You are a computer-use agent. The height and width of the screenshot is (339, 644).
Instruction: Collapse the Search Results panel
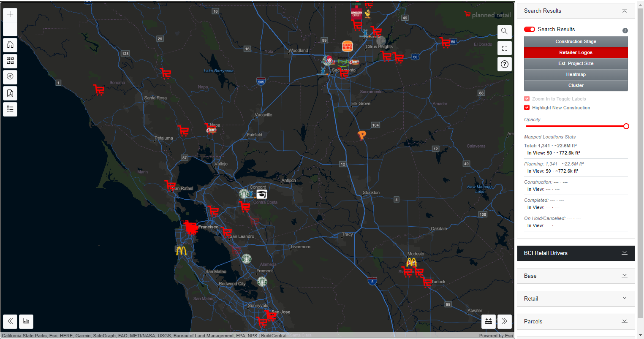coord(625,11)
